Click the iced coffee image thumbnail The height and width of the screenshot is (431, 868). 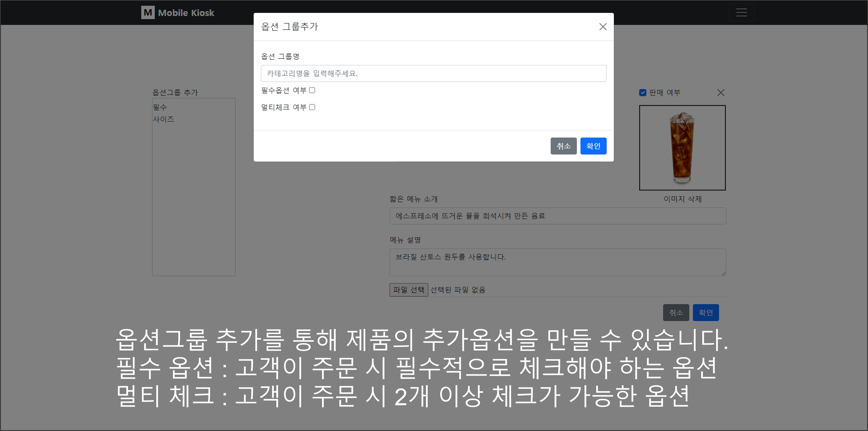tap(682, 148)
